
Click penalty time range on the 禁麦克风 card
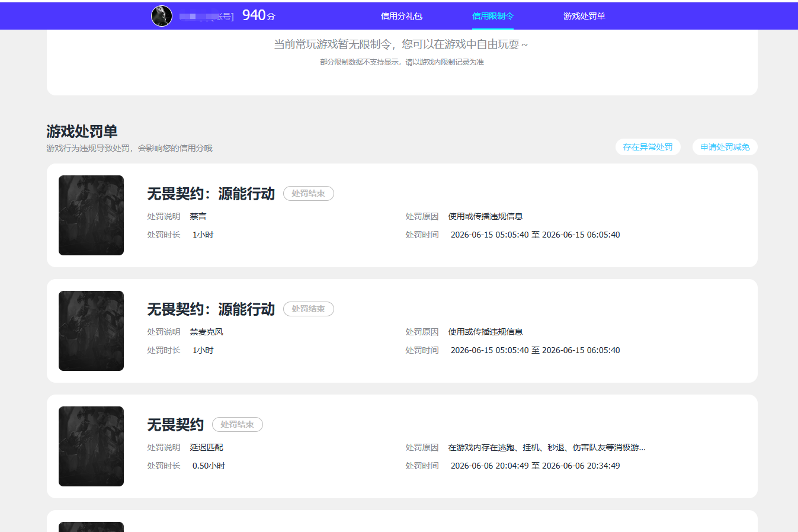[536, 350]
